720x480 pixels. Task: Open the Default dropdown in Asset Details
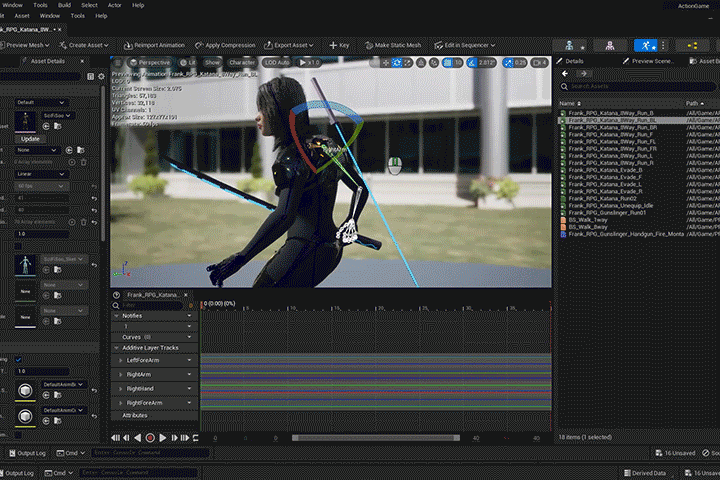(x=40, y=102)
